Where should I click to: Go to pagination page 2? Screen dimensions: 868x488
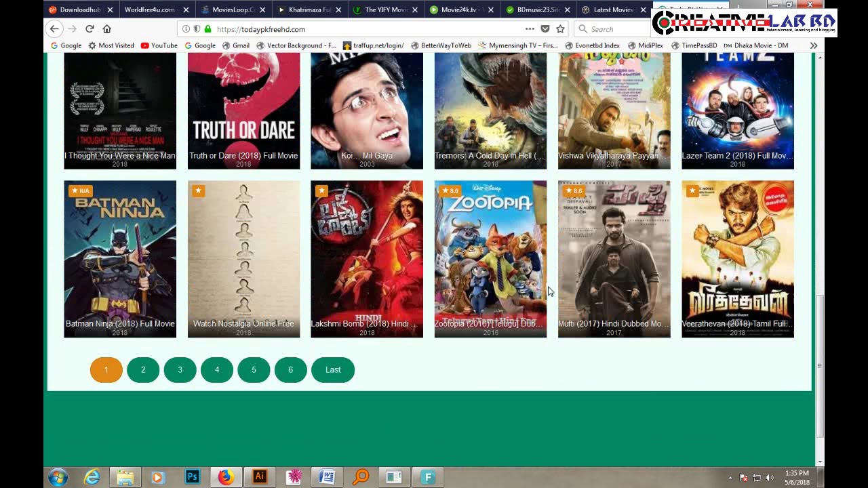click(143, 369)
